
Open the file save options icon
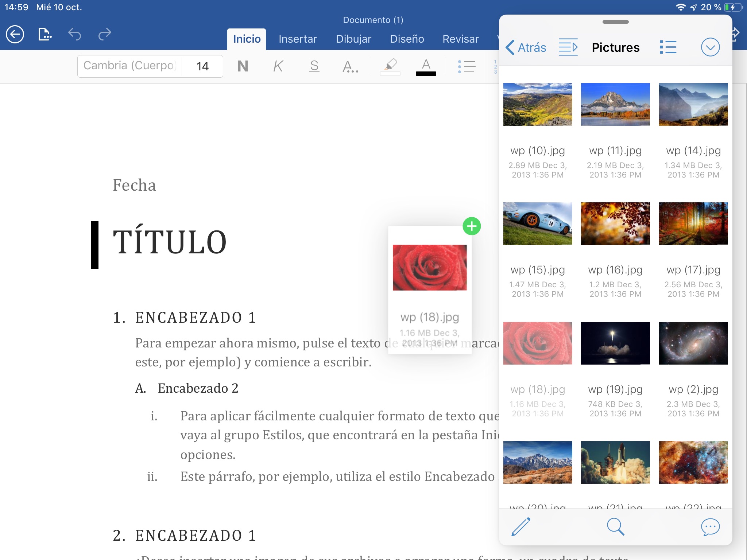pos(45,35)
